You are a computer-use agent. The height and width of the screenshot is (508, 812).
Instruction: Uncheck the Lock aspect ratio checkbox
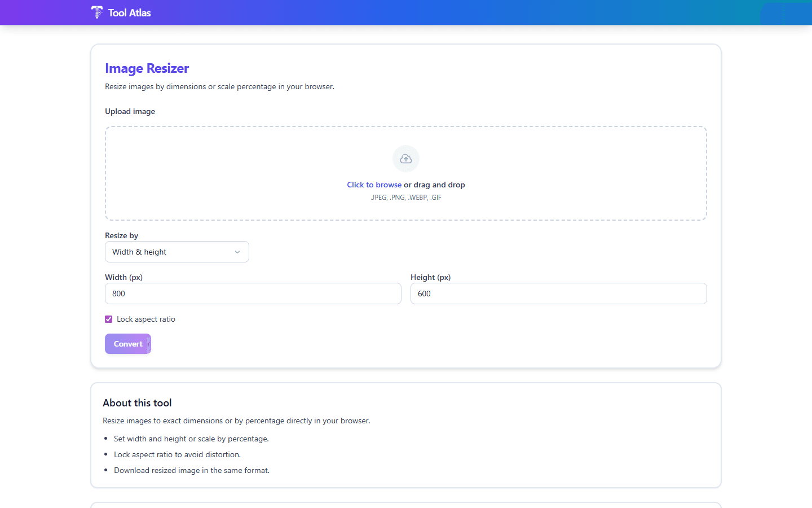pyautogui.click(x=108, y=319)
